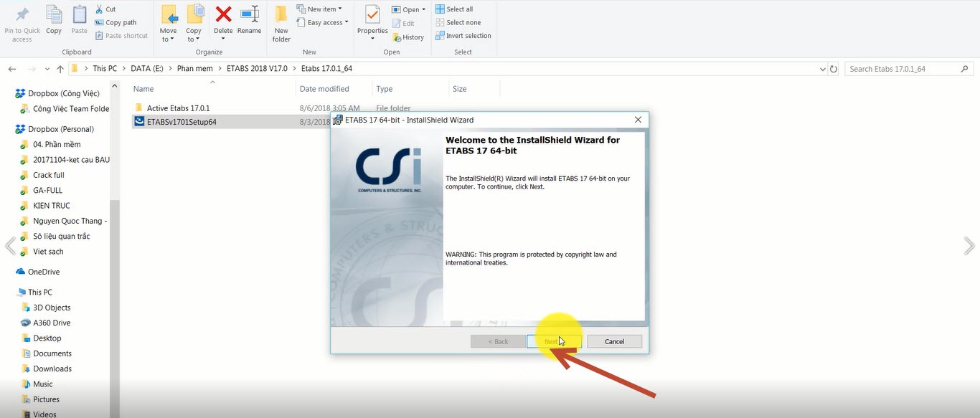Open the Move to dropdown
The image size is (980, 418).
pyautogui.click(x=169, y=24)
